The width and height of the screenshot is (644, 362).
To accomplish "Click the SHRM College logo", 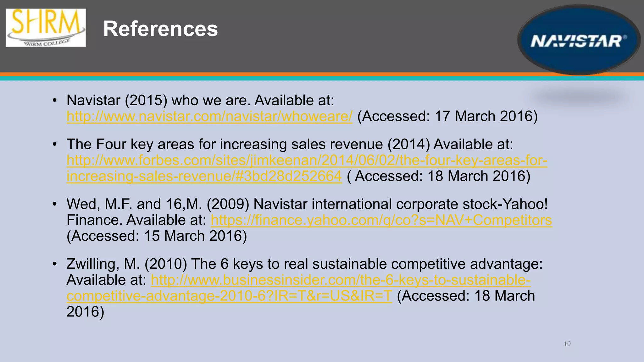I will click(46, 28).
